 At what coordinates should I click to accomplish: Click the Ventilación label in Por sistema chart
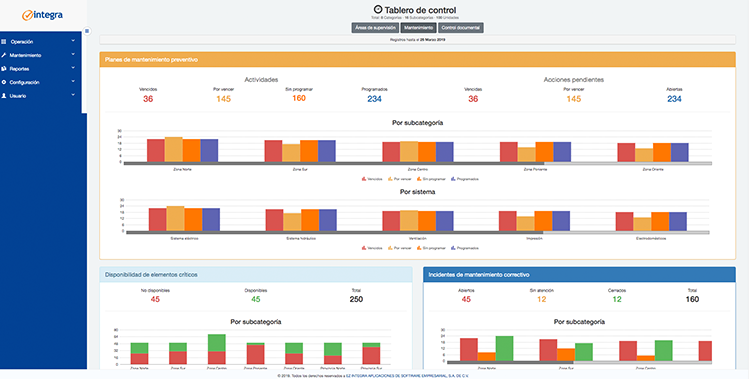[x=418, y=239]
